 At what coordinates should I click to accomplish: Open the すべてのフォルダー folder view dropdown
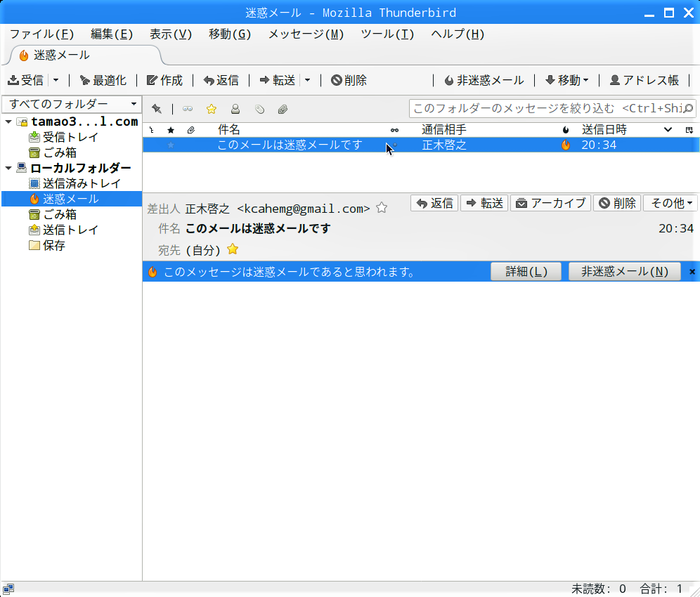click(72, 104)
